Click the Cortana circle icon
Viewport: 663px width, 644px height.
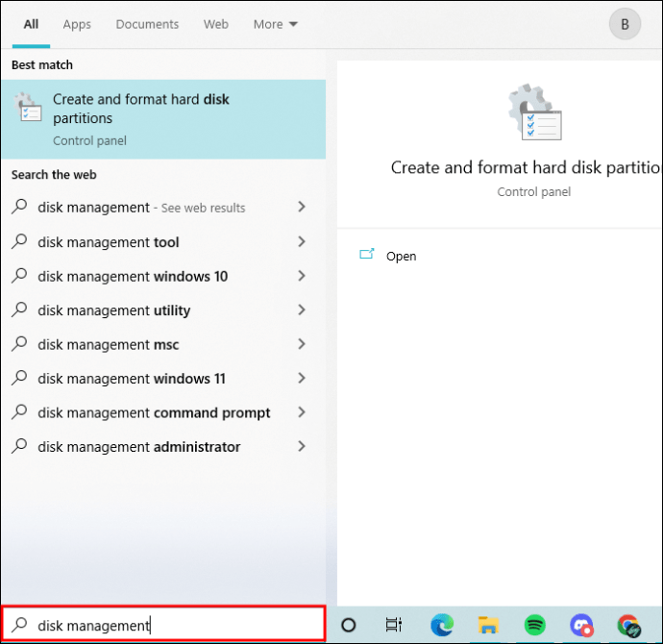349,625
